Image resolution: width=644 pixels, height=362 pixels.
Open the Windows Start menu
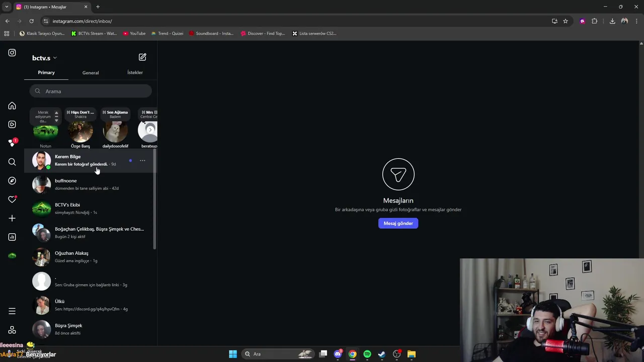233,354
